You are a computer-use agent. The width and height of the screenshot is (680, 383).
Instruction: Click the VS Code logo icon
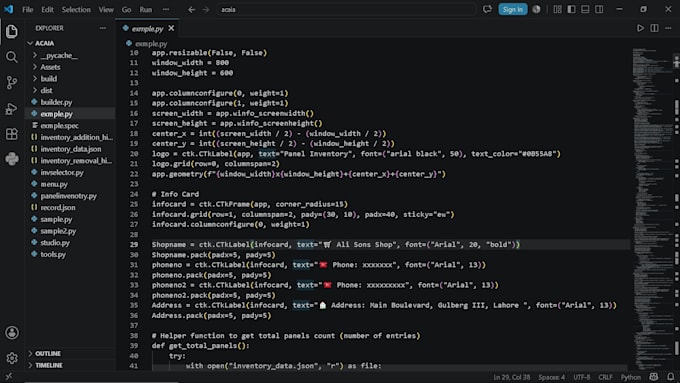click(x=9, y=9)
